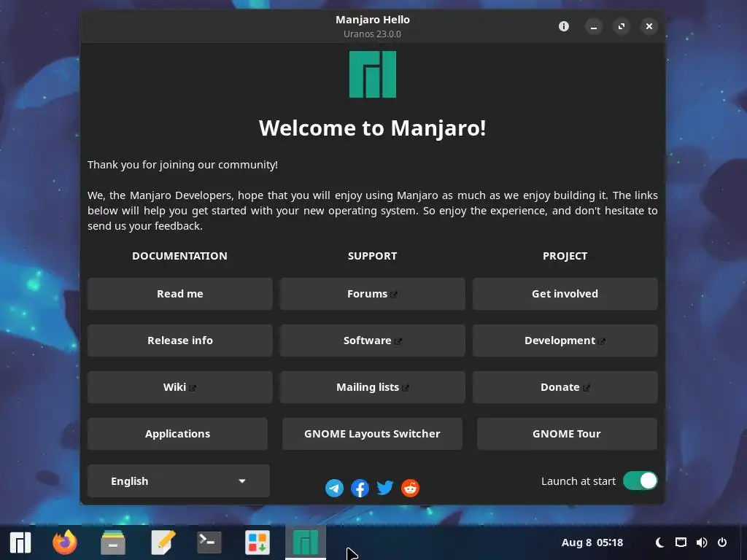Screen dimensions: 747x560
Task: Open the software installer from the taskbar
Action: [258, 542]
